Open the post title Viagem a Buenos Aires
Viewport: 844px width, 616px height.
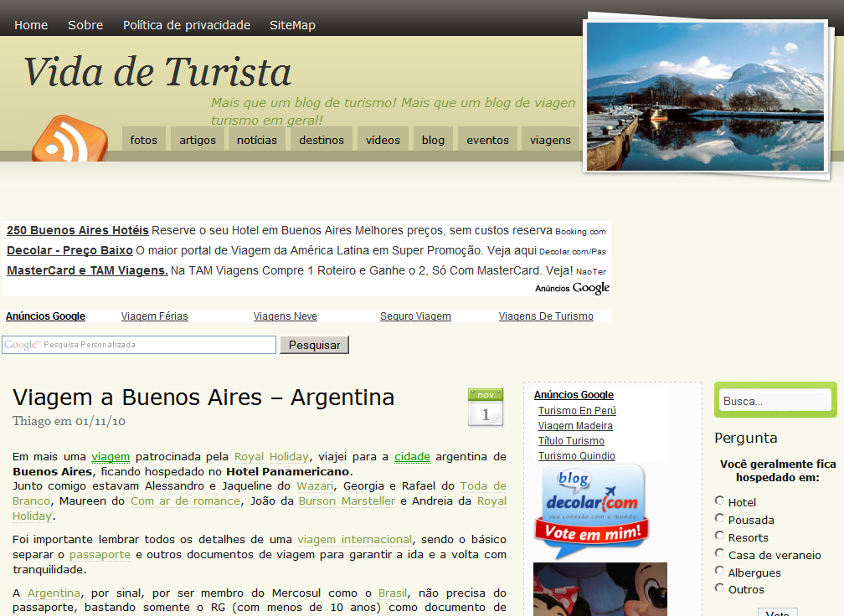pos(203,397)
